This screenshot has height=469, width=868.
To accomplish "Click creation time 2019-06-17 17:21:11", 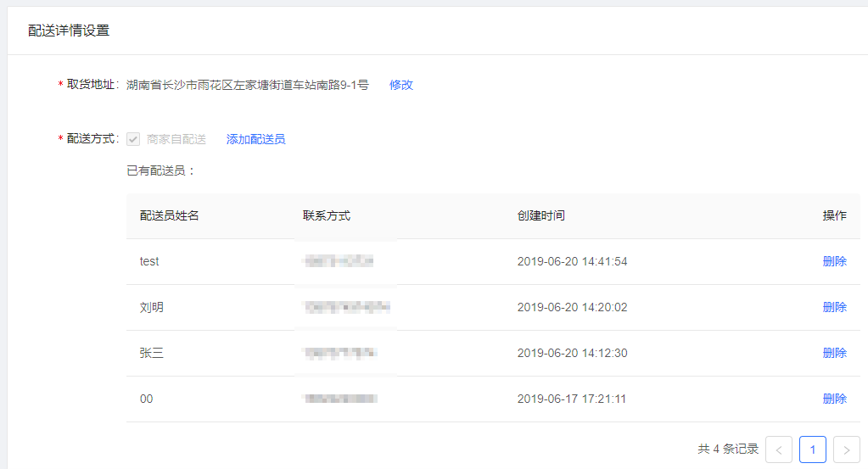I will tap(572, 399).
